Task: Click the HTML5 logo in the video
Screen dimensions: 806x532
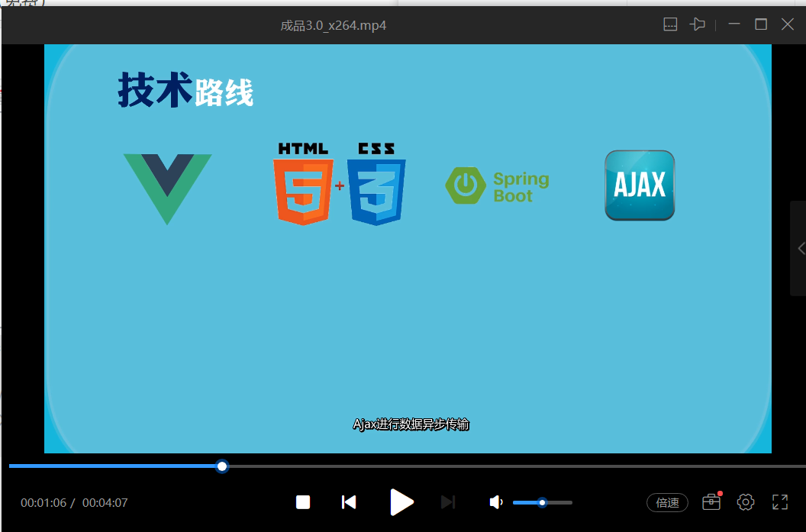Action: tap(303, 184)
